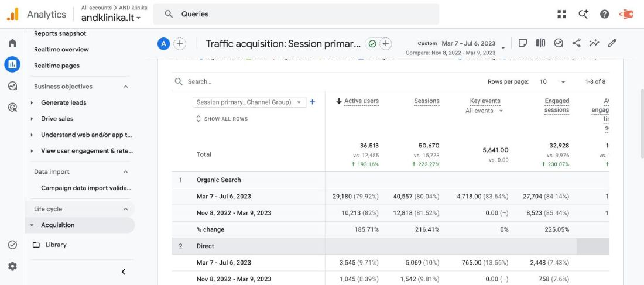Screen dimensions: 644x285
Task: Sort by Engaged sessions column header
Action: pyautogui.click(x=557, y=105)
